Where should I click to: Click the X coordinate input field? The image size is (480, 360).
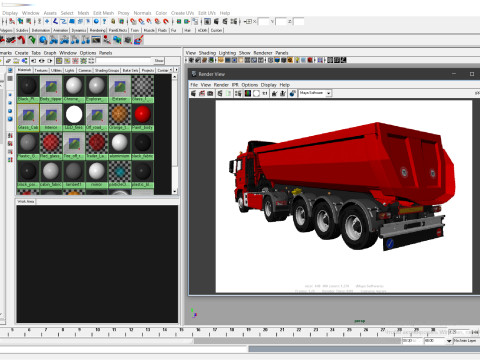263,22
